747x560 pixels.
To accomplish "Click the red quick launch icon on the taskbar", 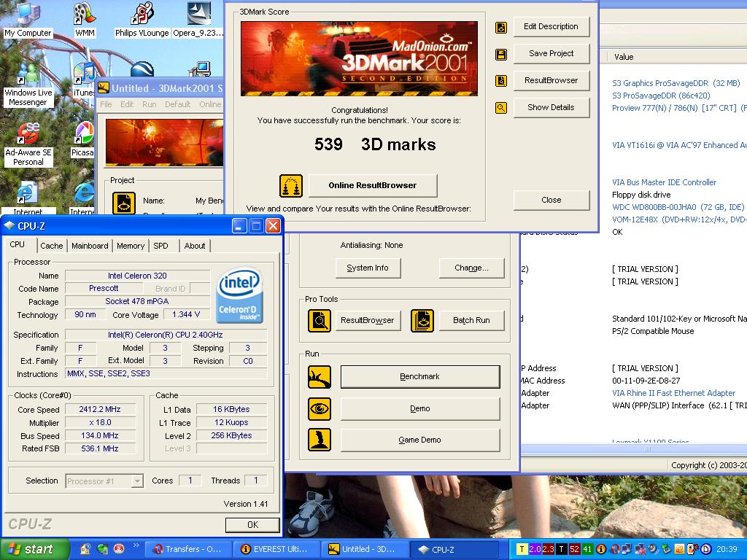I will tap(119, 549).
